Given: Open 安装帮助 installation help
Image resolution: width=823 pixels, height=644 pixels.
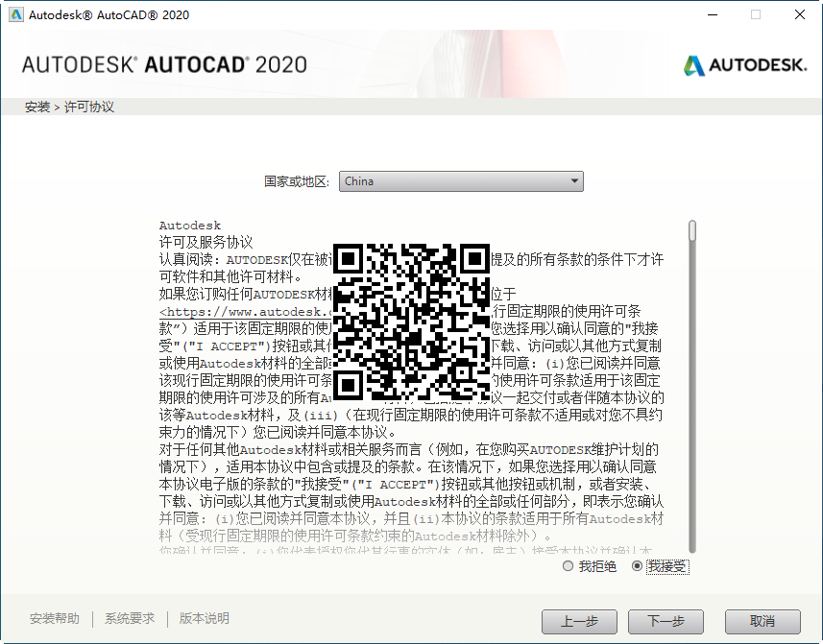Looking at the screenshot, I should pyautogui.click(x=54, y=619).
